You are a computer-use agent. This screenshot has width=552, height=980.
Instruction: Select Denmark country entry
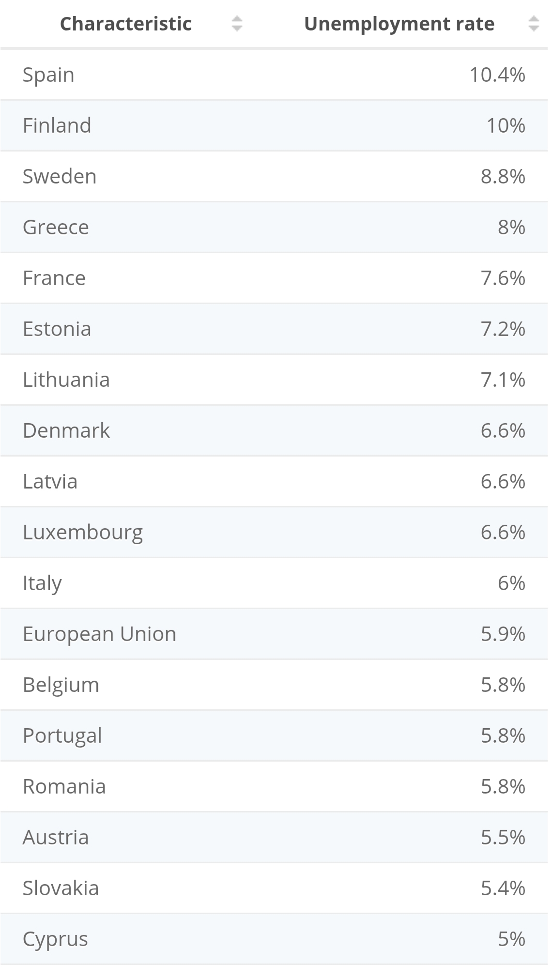click(66, 431)
